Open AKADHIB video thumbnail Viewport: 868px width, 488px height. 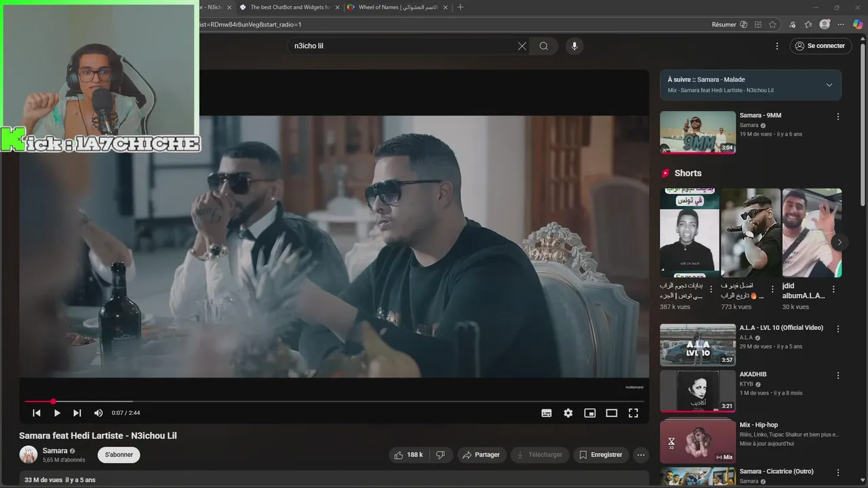(698, 391)
